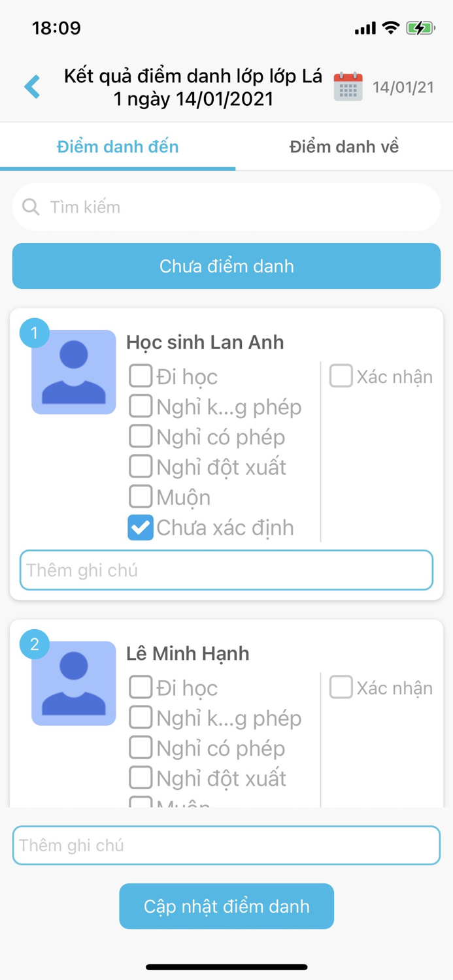Check Đi học for Học sinh Lan Anh
Image resolution: width=453 pixels, height=980 pixels.
(140, 376)
